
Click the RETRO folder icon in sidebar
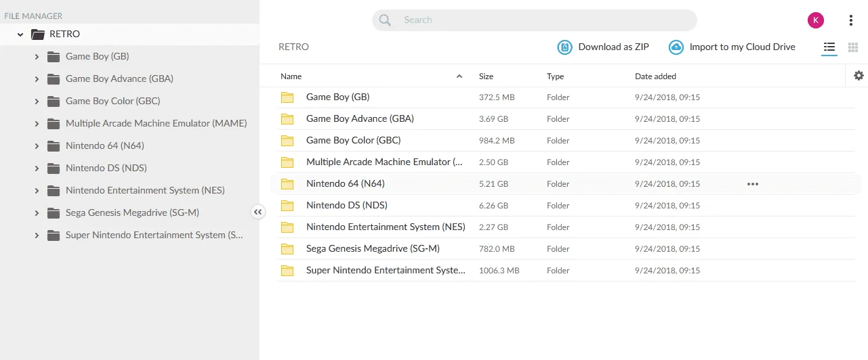38,35
